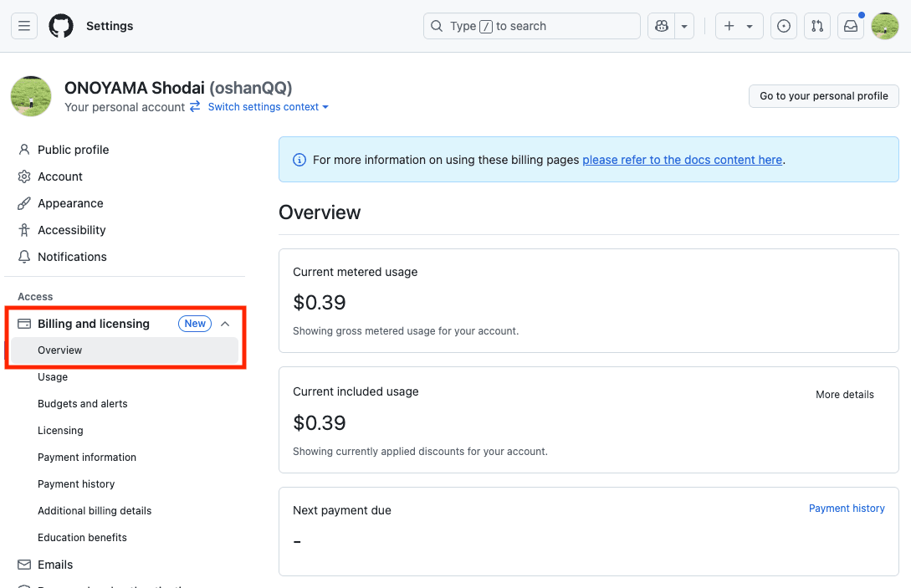Click the Emails envelope icon
Viewport: 911px width, 588px height.
tap(23, 565)
